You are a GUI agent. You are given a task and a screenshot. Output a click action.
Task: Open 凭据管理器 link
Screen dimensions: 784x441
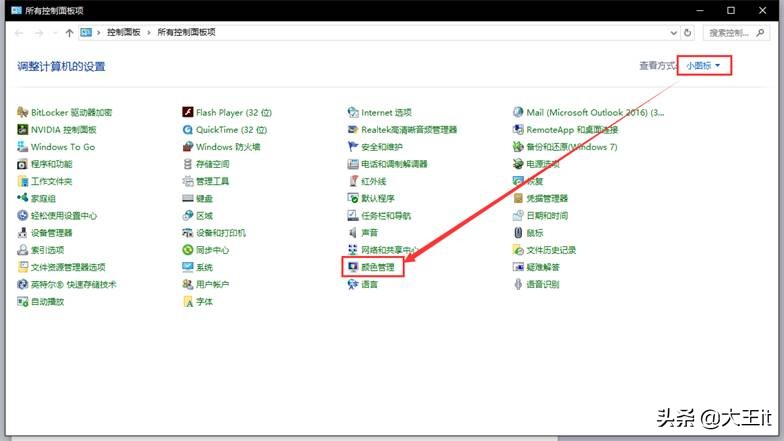547,198
